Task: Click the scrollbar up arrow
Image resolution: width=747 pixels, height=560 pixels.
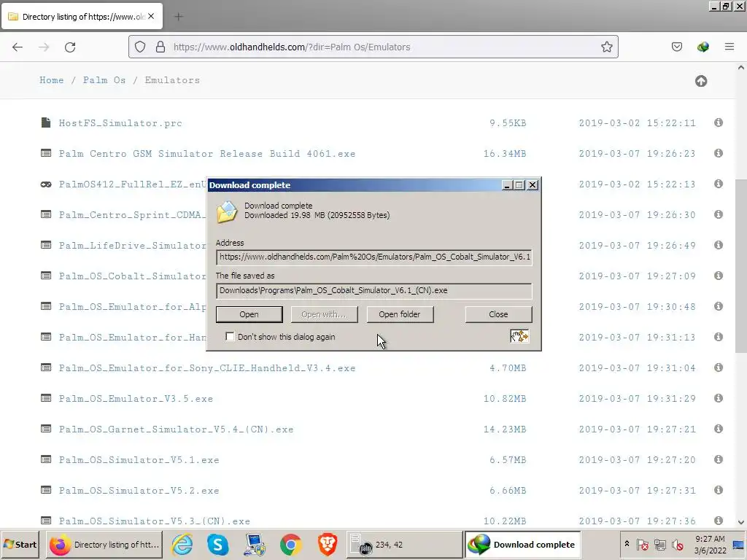Action: (741, 68)
